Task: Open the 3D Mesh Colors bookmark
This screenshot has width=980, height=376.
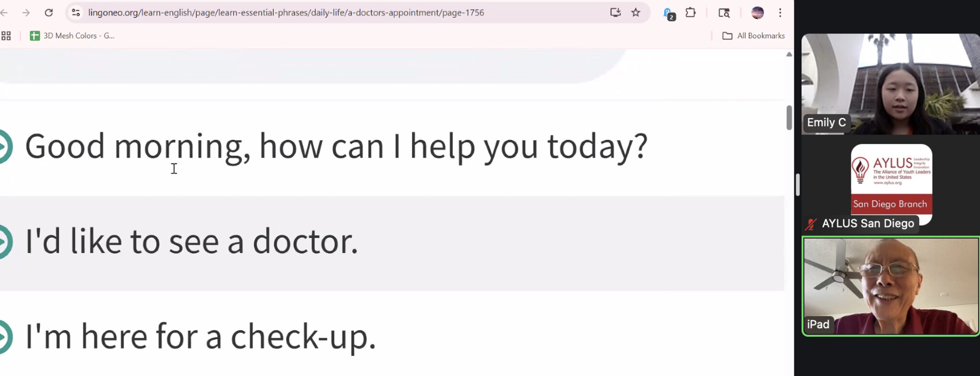Action: coord(72,35)
